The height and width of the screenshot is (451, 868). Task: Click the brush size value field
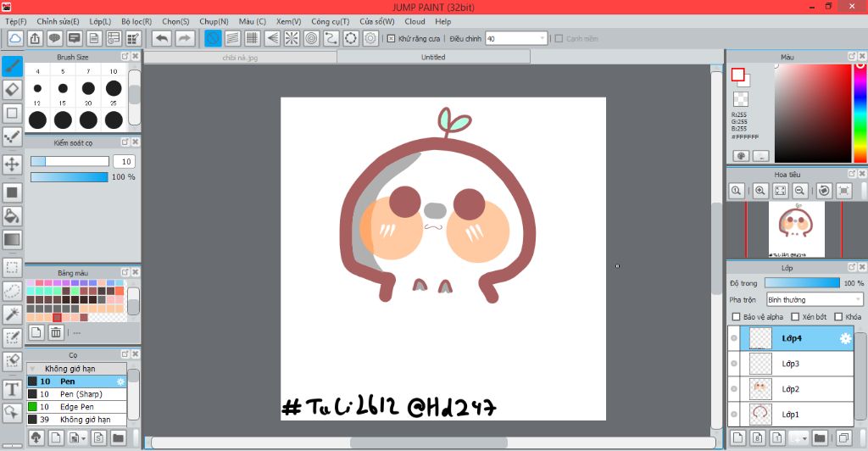124,161
